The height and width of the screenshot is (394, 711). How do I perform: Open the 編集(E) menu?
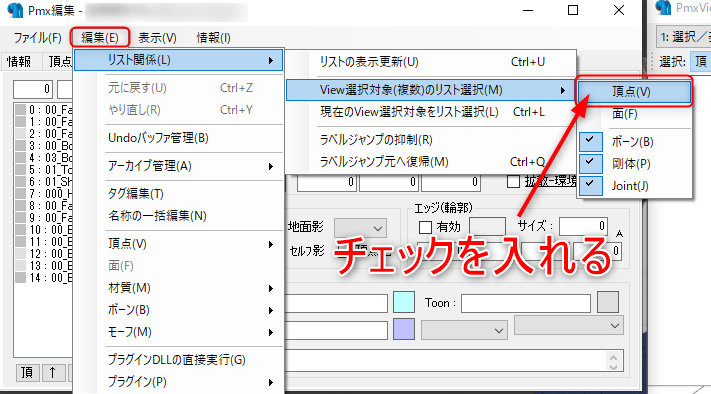coord(100,38)
